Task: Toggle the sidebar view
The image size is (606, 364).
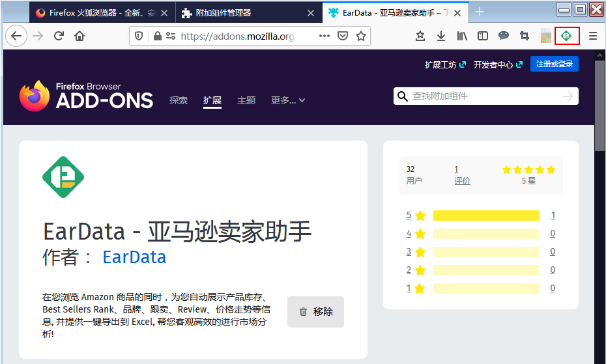Action: click(x=483, y=36)
